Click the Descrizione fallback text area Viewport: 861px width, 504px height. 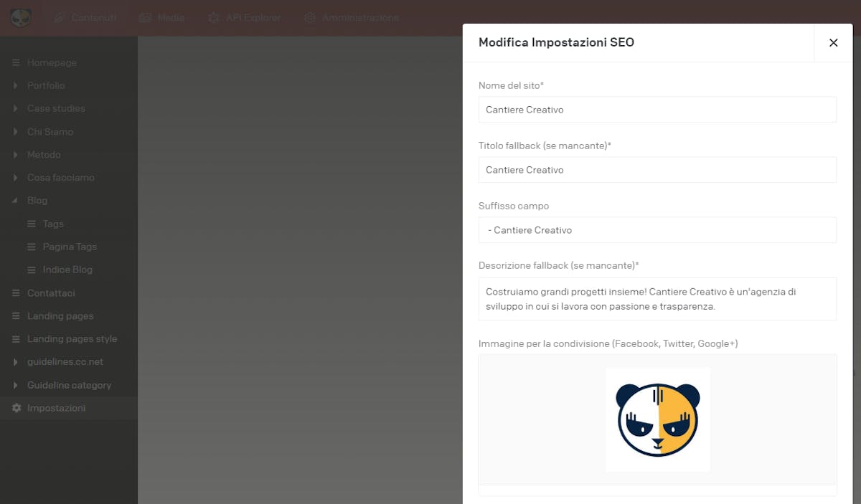(657, 299)
